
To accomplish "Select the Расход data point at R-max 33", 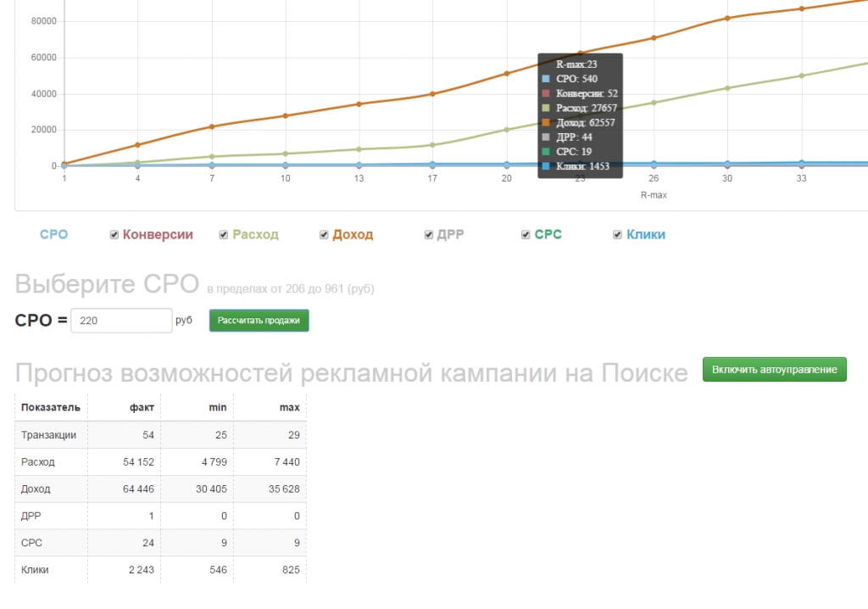I will (x=802, y=76).
